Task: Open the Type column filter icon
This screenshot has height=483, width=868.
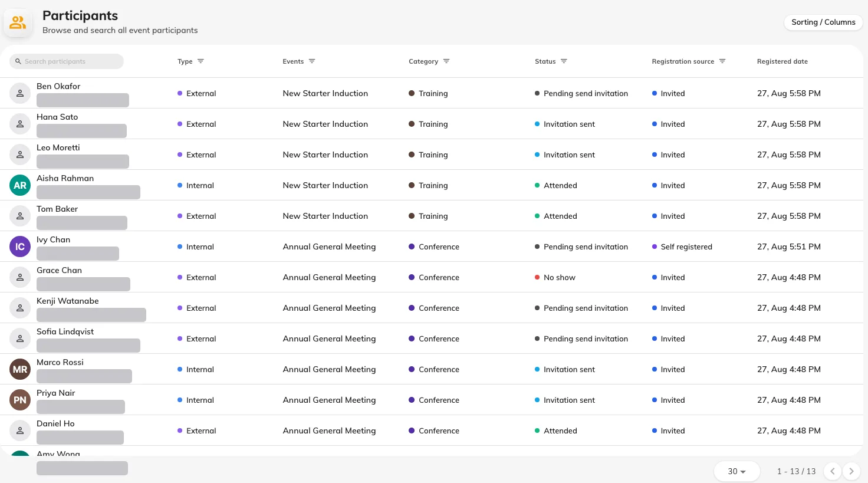Action: (200, 61)
